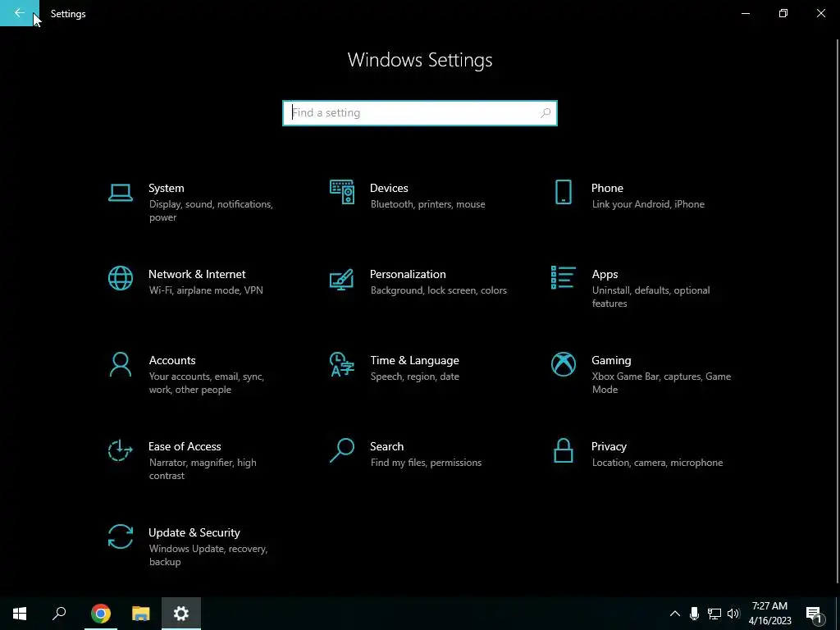Image resolution: width=840 pixels, height=630 pixels.
Task: Show hidden tray icons chevron
Action: (x=675, y=614)
